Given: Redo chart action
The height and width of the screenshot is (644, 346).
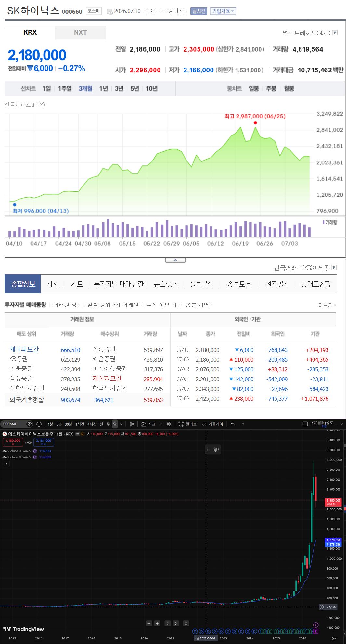Looking at the screenshot, I should click(242, 424).
